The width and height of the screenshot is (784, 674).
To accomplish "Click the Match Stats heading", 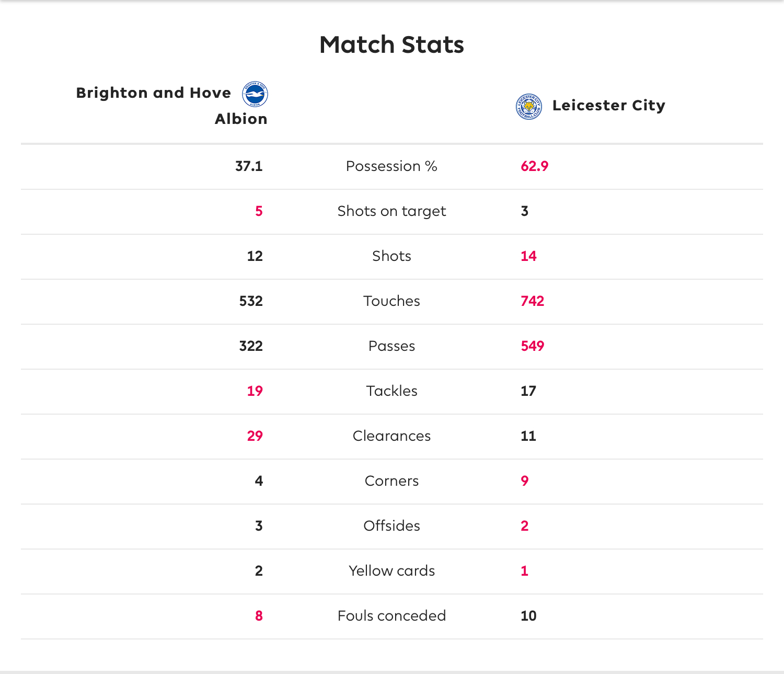I will (x=392, y=44).
